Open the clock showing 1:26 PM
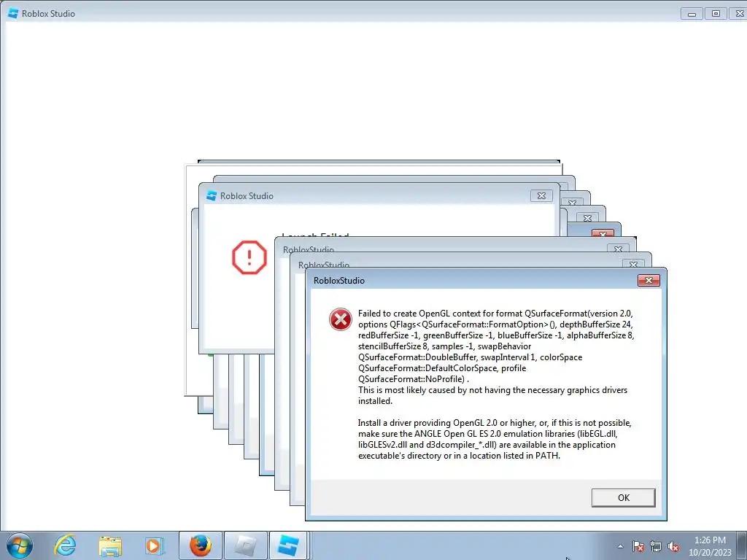Image resolution: width=747 pixels, height=560 pixels. click(x=710, y=546)
